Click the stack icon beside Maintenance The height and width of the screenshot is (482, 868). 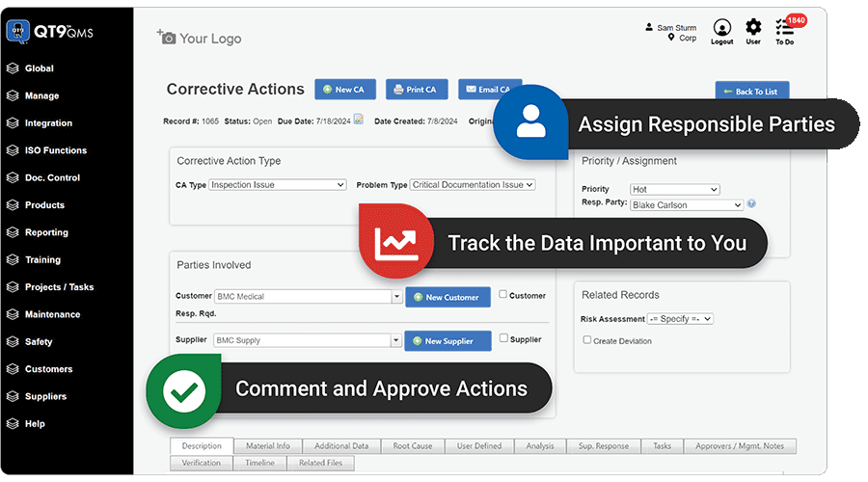pos(13,314)
